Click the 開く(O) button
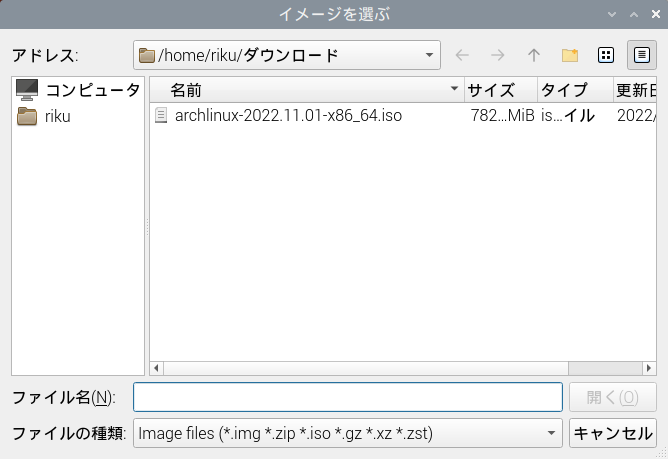 (613, 397)
